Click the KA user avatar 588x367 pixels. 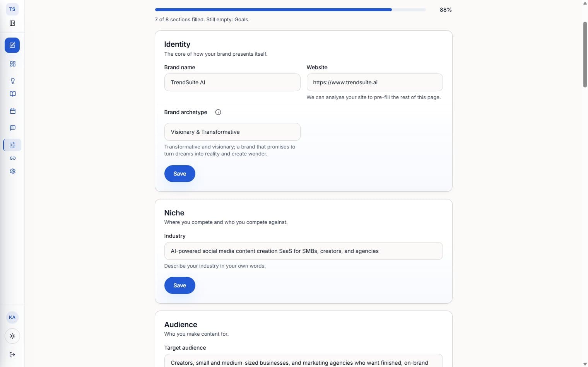(x=12, y=317)
